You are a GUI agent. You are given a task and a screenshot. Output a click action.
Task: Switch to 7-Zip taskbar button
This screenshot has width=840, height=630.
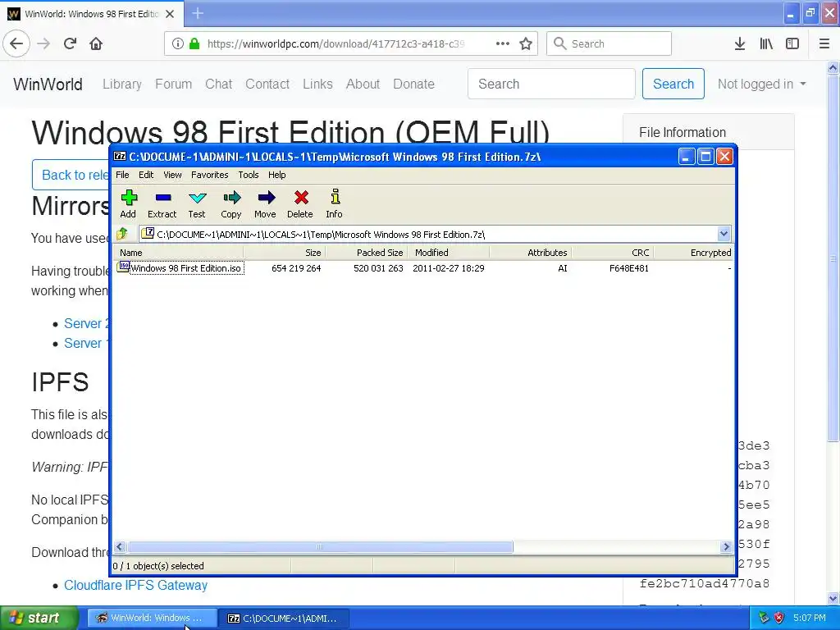(285, 618)
